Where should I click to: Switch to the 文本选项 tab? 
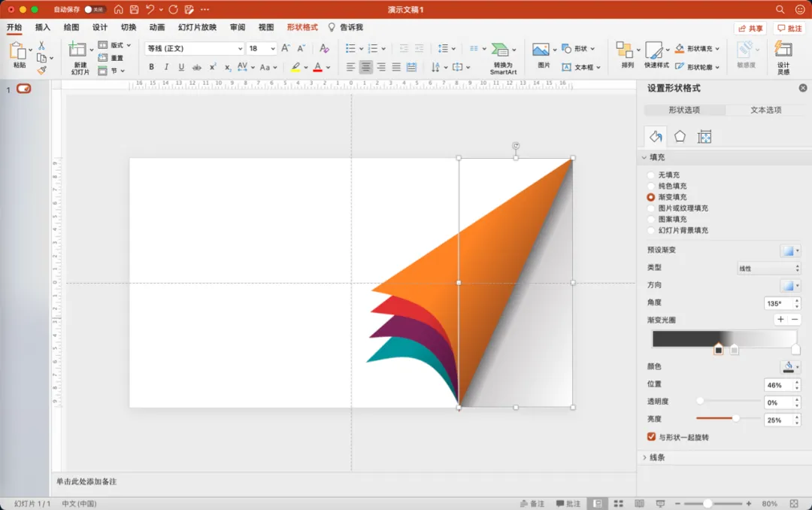tap(765, 110)
